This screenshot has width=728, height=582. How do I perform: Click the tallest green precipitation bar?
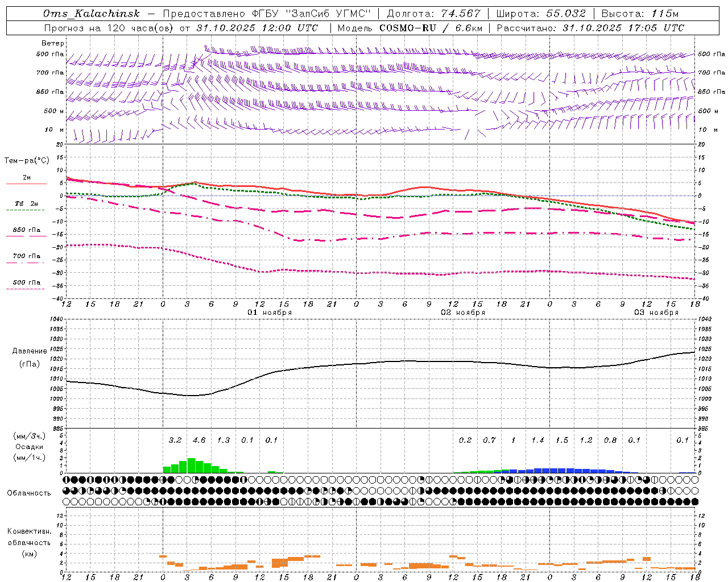(x=191, y=465)
